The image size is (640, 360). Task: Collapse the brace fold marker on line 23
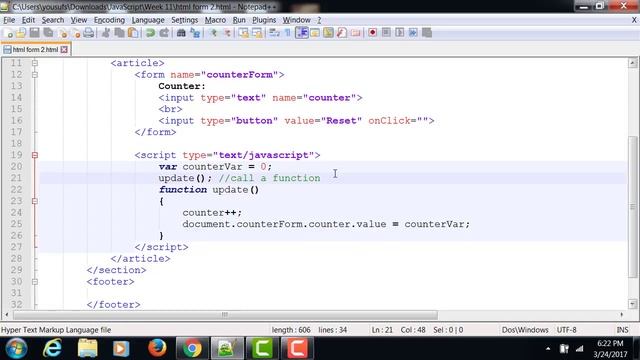35,201
